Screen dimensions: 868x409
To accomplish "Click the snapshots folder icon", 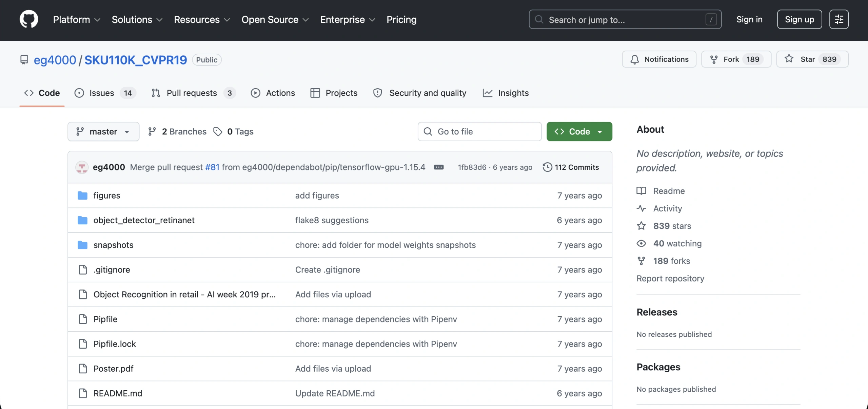I will [x=82, y=245].
